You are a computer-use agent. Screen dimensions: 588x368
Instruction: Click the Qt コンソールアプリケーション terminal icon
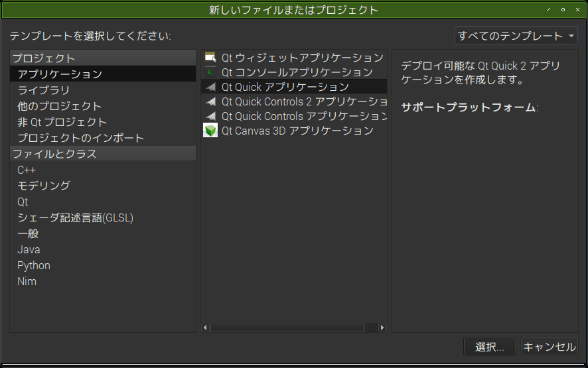click(x=210, y=72)
